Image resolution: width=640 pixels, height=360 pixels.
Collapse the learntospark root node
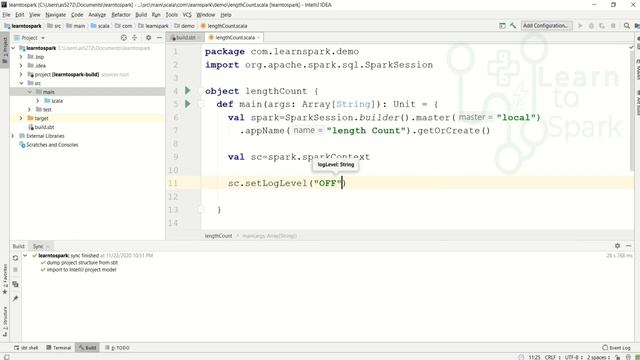tap(13, 48)
